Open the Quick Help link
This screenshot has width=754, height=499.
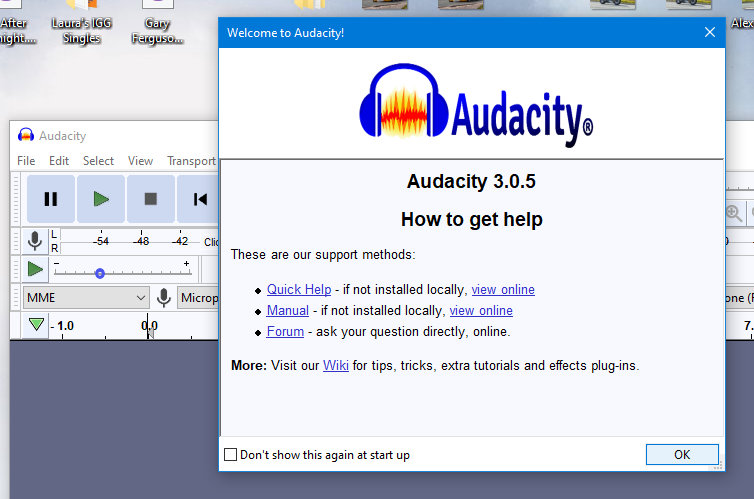[x=299, y=289]
